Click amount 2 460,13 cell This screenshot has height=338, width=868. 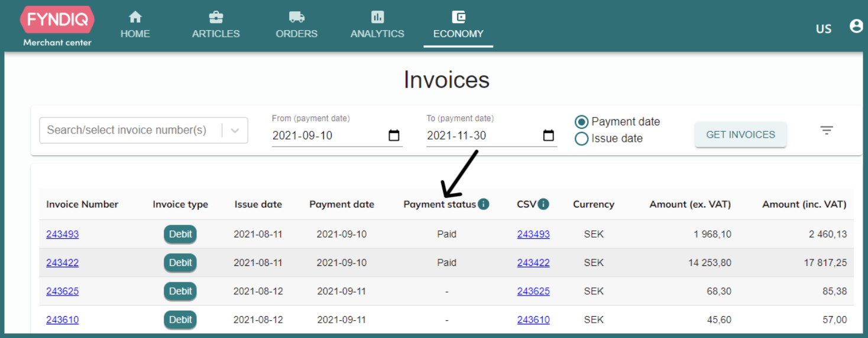click(828, 234)
